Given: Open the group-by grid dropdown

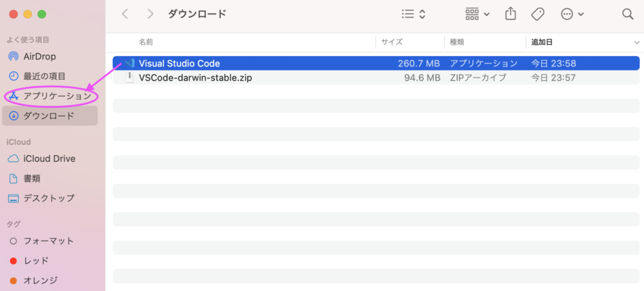Looking at the screenshot, I should 477,14.
